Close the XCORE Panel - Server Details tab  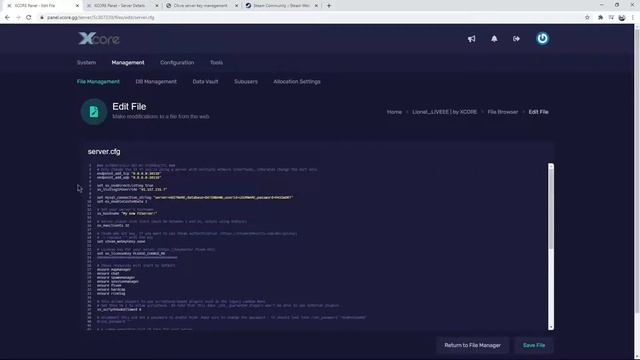click(x=157, y=6)
